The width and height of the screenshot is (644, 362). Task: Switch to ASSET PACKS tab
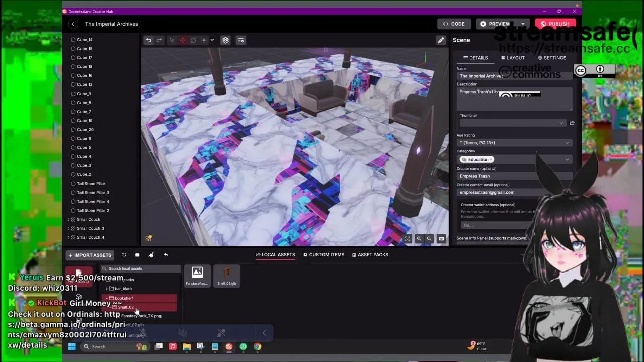(x=370, y=255)
